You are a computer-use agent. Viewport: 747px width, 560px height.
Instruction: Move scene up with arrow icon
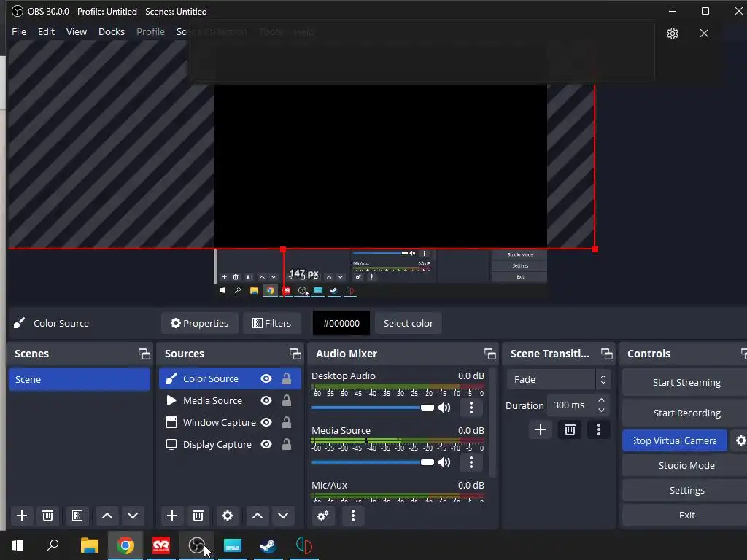coord(107,516)
